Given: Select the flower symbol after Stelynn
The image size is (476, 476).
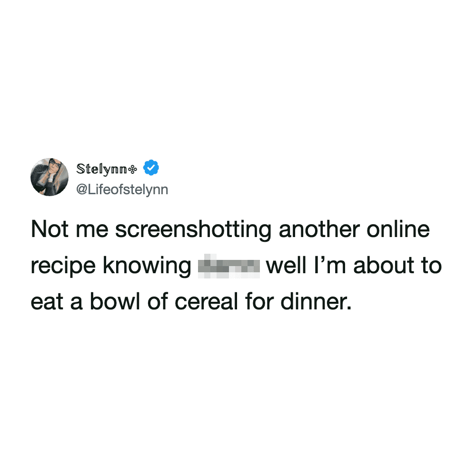Looking at the screenshot, I should point(133,170).
